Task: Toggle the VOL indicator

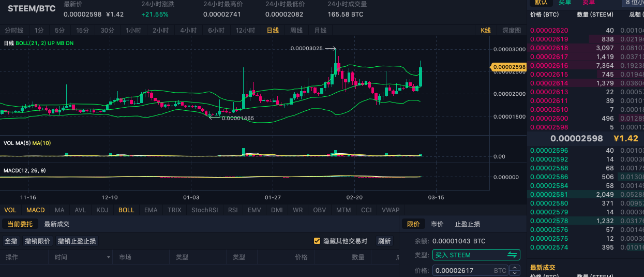Action: point(10,210)
